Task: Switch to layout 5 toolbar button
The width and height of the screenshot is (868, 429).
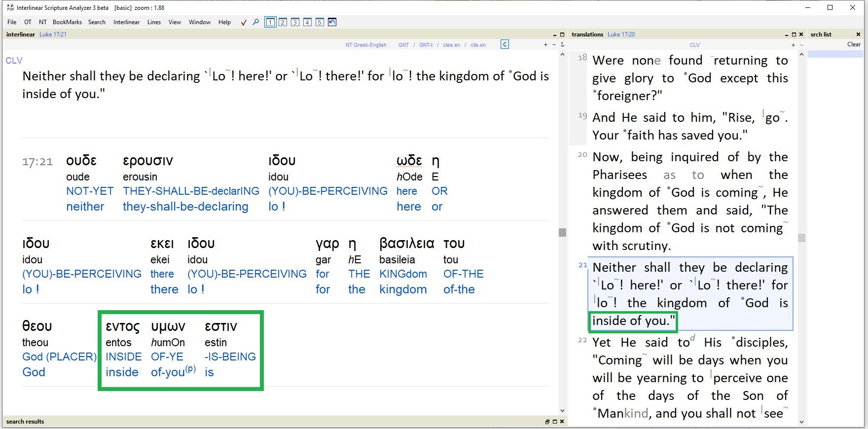Action: tap(320, 22)
